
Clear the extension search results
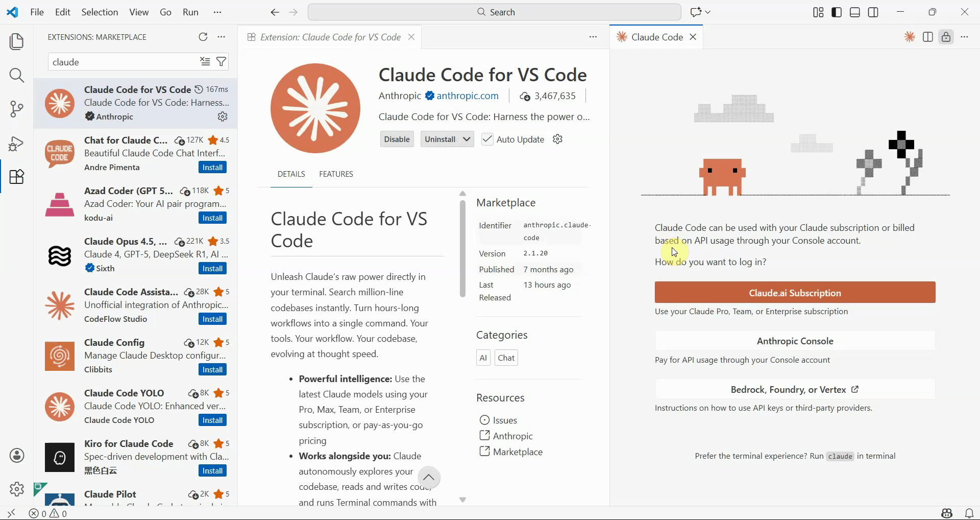coord(205,61)
